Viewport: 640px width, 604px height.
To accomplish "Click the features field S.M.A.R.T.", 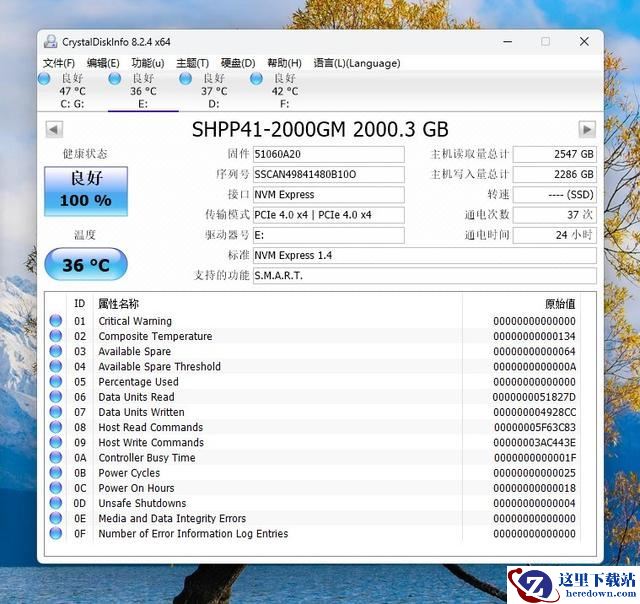I will point(424,276).
